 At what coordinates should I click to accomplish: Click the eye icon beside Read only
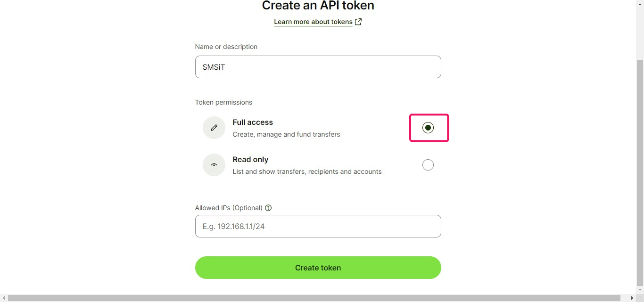[214, 165]
